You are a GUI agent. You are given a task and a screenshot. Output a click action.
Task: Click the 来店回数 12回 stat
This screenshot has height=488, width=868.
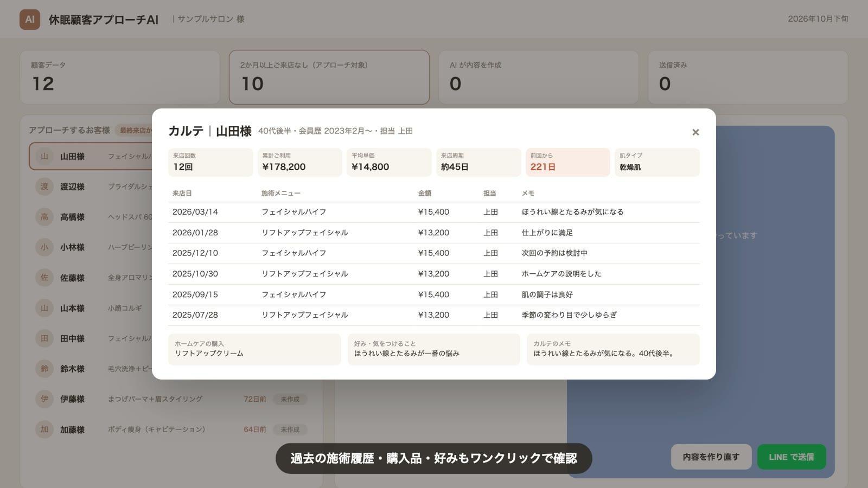click(x=210, y=162)
